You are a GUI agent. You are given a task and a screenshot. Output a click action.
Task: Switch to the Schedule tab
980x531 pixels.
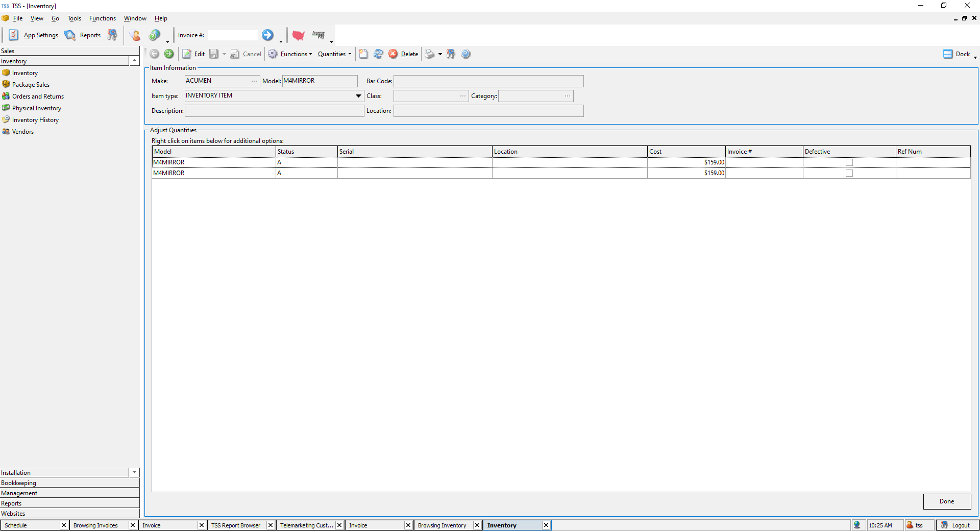[31, 525]
